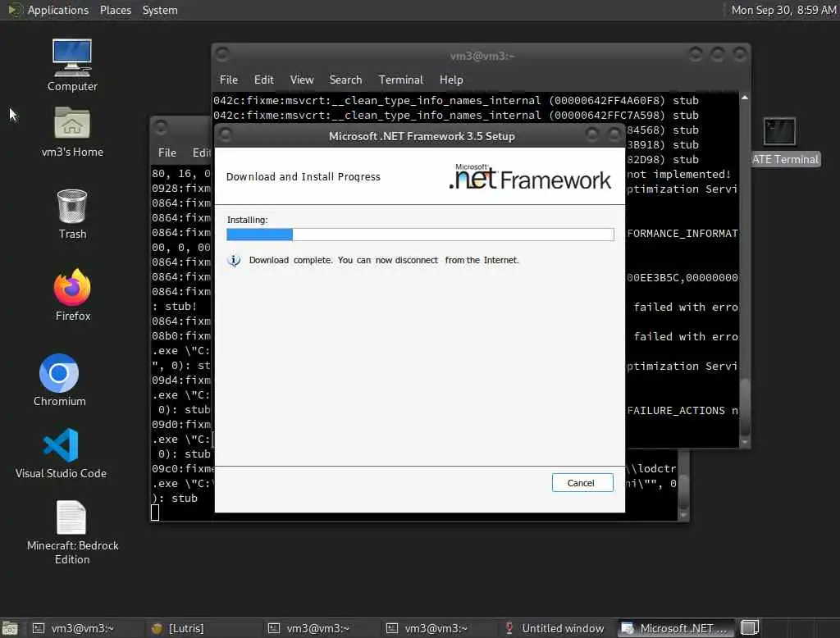This screenshot has height=638, width=840.
Task: Click the Microsoft .NET Framework 3.5 Setup title bar
Action: 422,136
